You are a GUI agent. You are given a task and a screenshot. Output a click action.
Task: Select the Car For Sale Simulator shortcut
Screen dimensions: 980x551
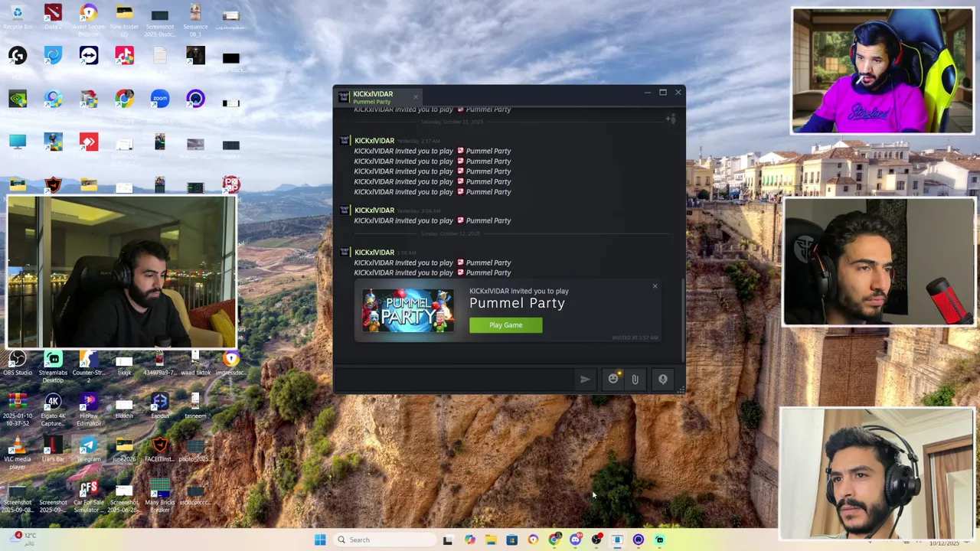[x=89, y=496]
